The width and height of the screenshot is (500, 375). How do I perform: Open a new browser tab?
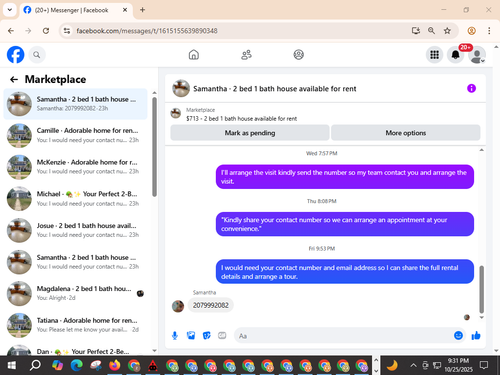click(x=142, y=10)
